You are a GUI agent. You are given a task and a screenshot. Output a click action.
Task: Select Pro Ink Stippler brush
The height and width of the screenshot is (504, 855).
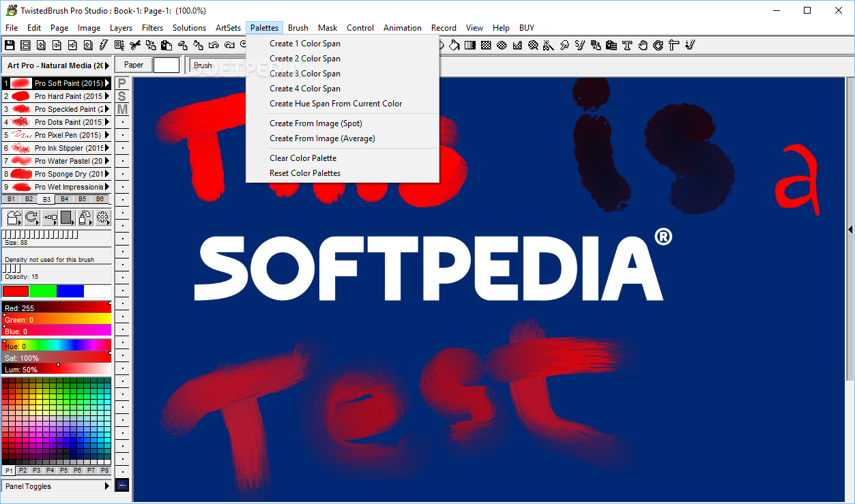(x=57, y=148)
